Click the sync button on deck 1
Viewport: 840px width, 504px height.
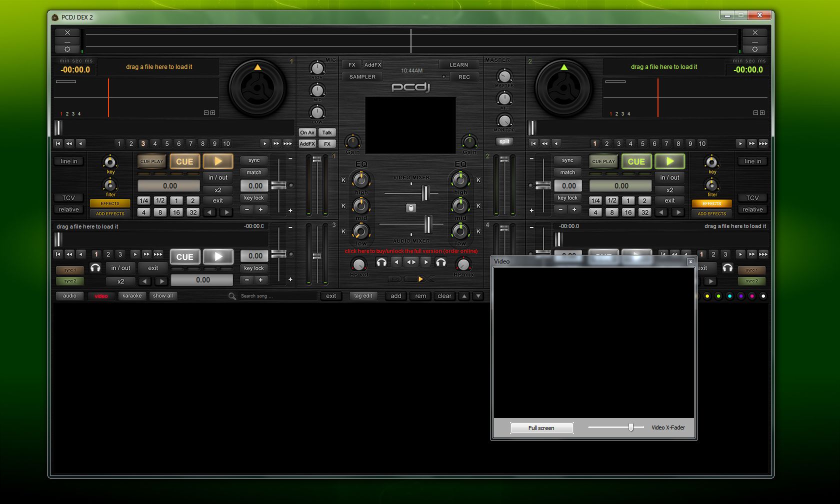(x=254, y=160)
